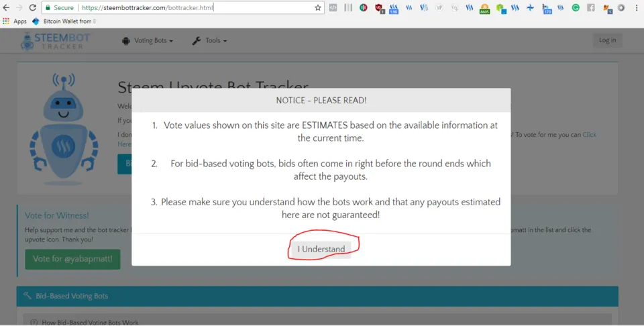Click the Steem extension with 1.96 badge
The height and width of the screenshot is (326, 644).
[x=394, y=8]
